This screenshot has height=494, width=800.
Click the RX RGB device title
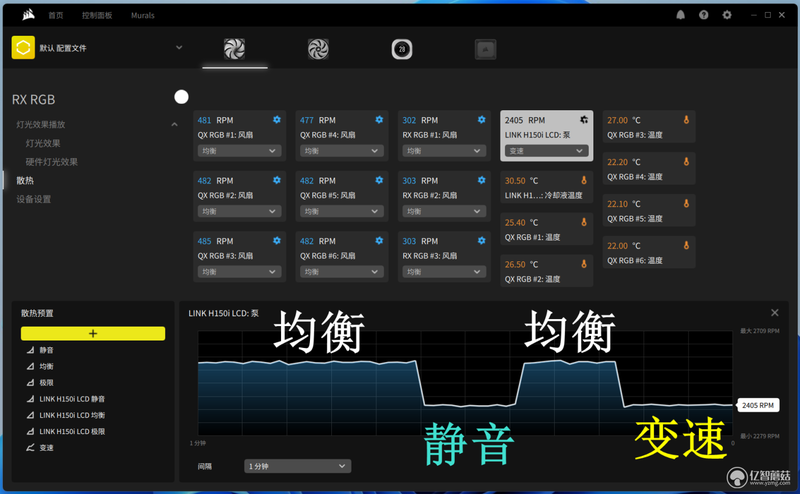tap(34, 100)
